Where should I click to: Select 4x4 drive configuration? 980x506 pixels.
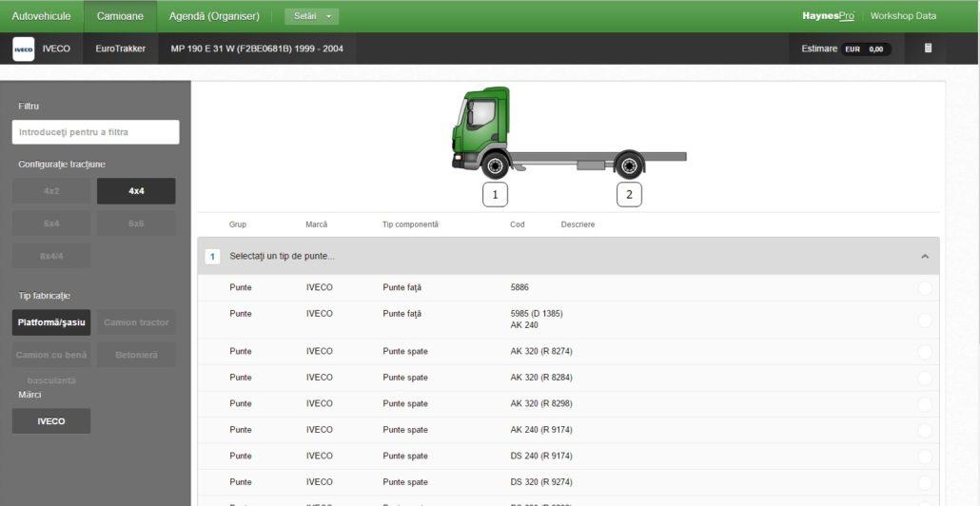click(136, 191)
